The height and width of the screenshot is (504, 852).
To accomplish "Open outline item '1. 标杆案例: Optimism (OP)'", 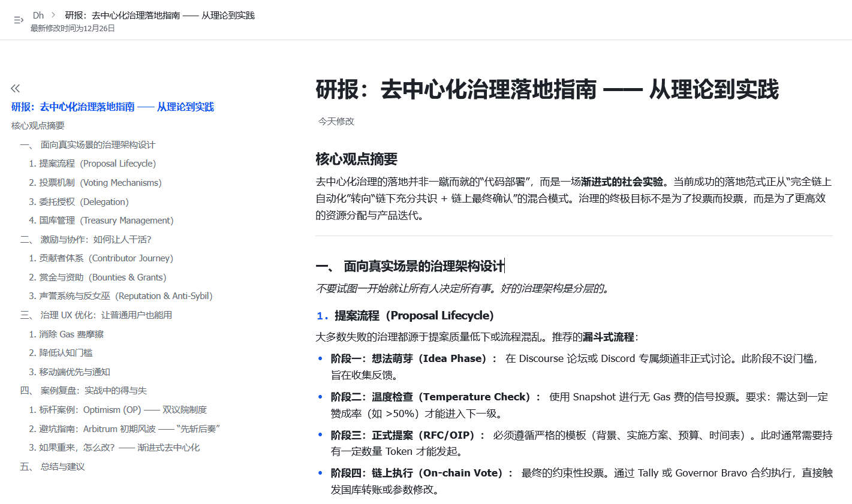I will coord(118,410).
